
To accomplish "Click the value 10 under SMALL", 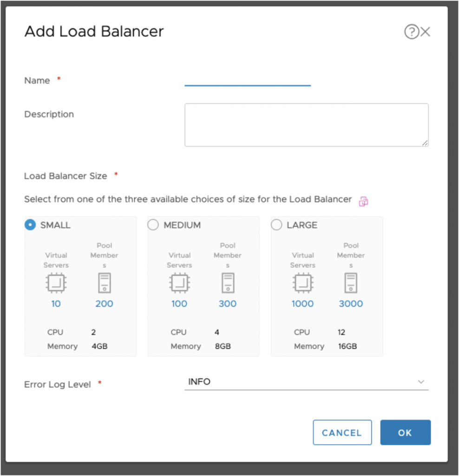I will coord(56,304).
